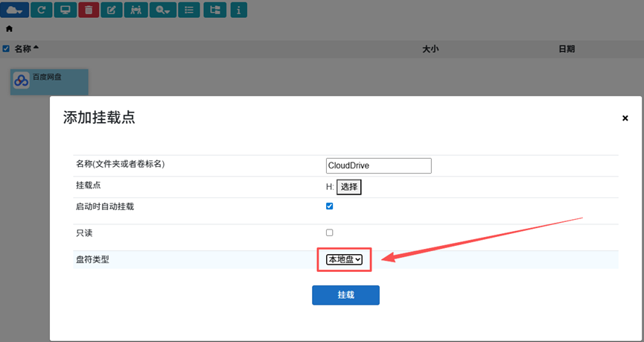Screen dimensions: 644x342
Task: Toggle the select-all checkbox beside 名称
Action: tap(6, 49)
